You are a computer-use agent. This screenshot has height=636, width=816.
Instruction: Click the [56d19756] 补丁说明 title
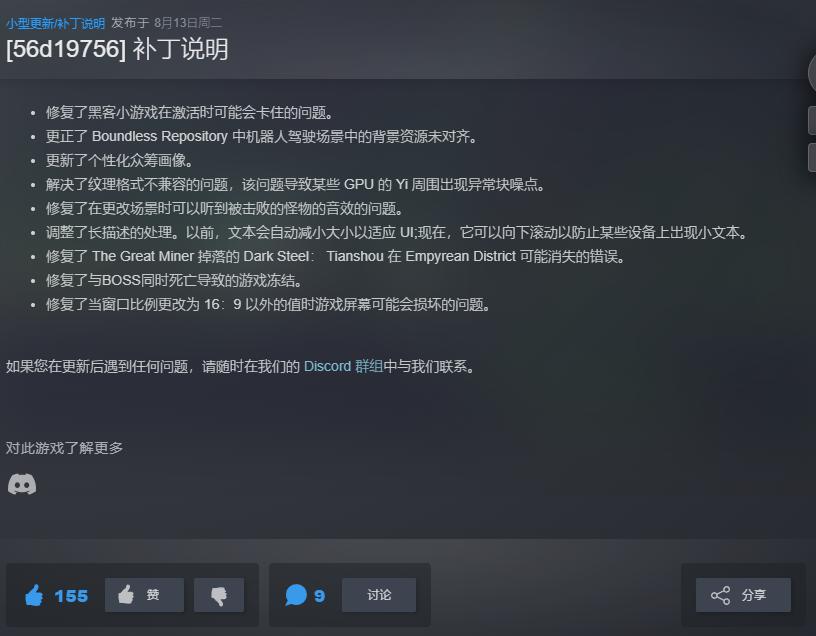(117, 49)
